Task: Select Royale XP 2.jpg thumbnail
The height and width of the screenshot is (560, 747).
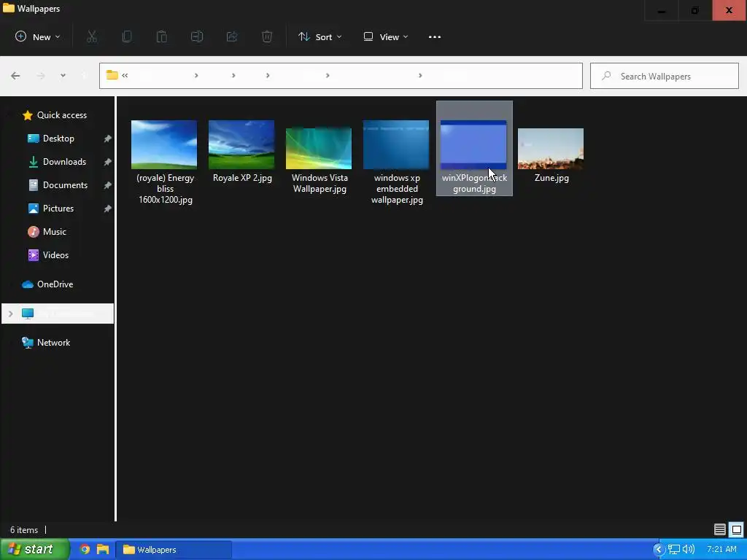Action: coord(241,145)
